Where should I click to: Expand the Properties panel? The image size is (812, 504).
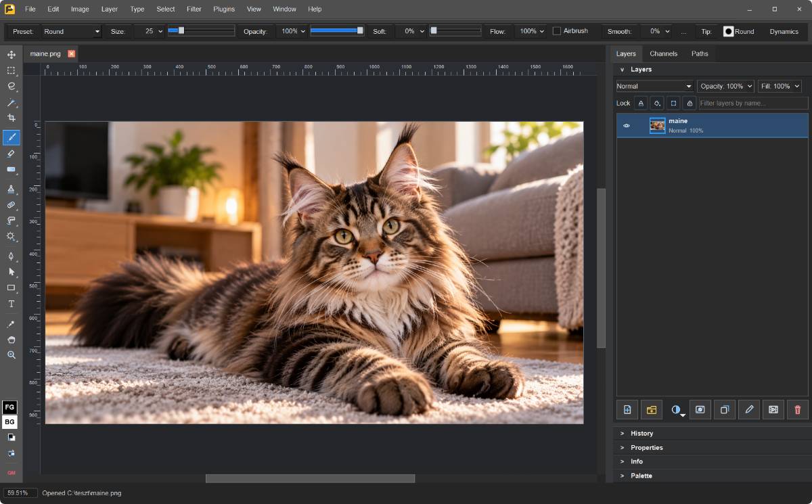(712, 447)
